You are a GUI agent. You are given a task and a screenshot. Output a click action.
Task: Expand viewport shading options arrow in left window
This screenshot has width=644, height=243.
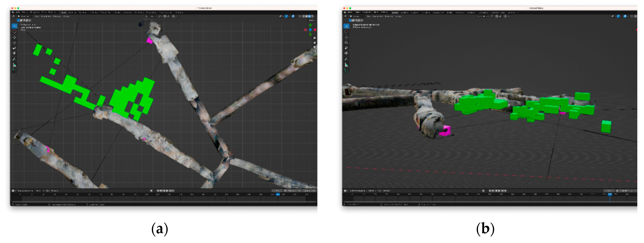click(315, 16)
